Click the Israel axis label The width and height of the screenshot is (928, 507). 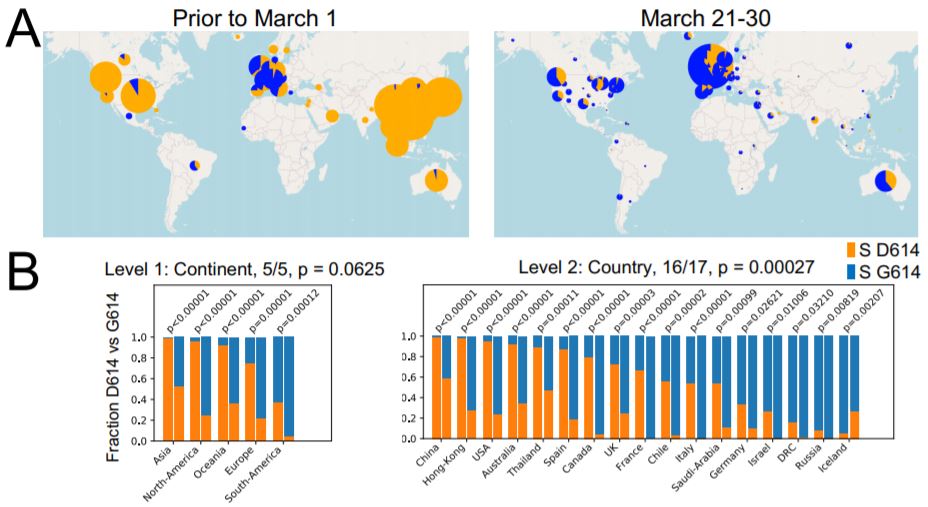click(x=760, y=456)
